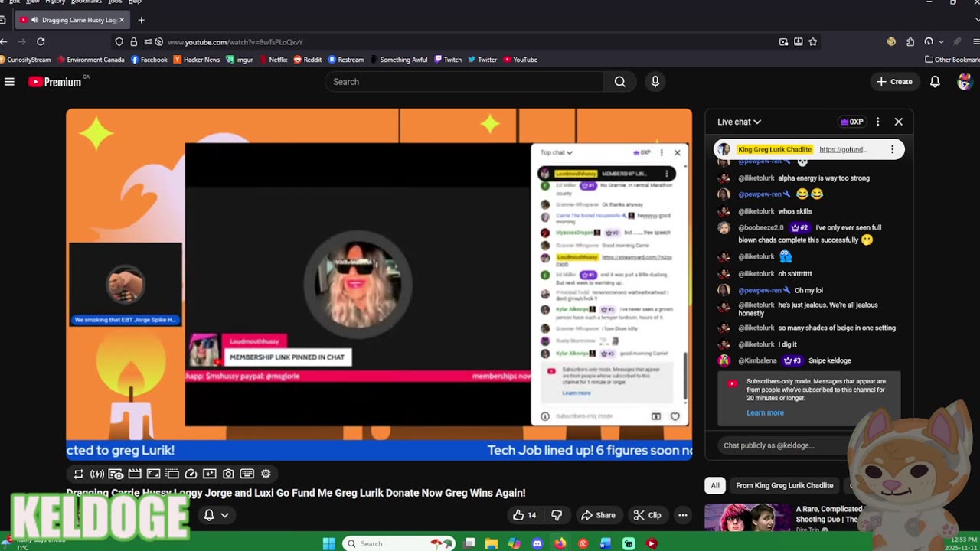Open the Other Bookmarks folder

tap(952, 60)
